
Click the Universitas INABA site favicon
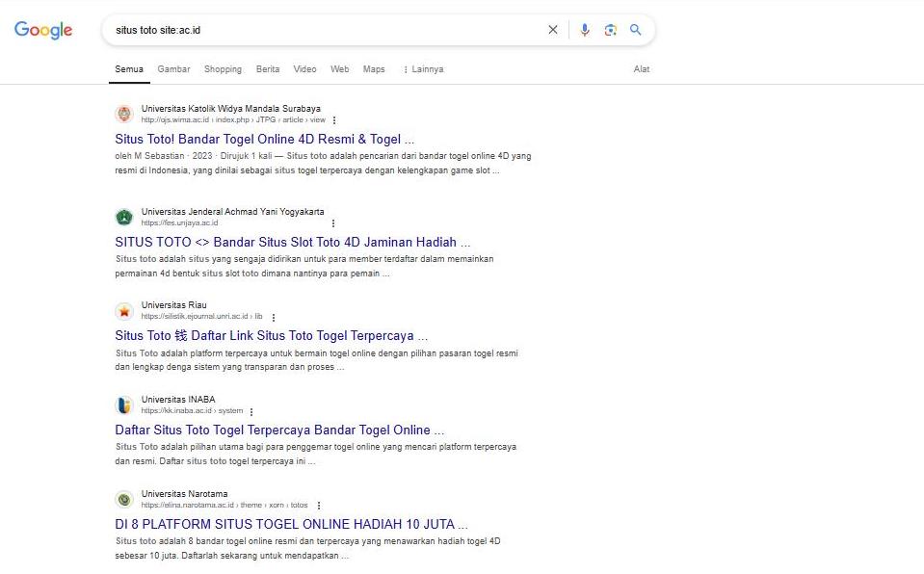[124, 405]
